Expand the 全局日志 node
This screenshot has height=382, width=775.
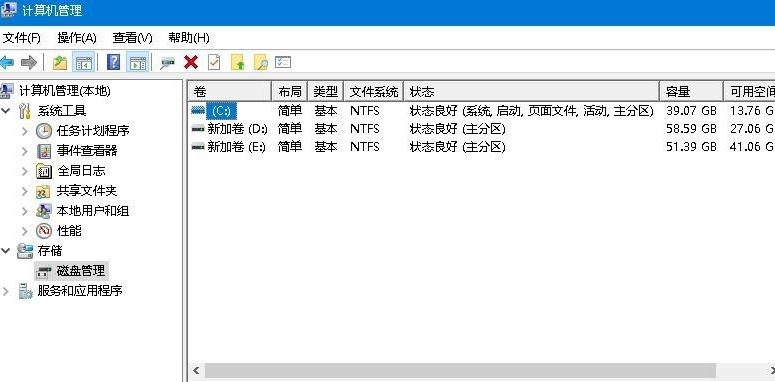[x=25, y=171]
